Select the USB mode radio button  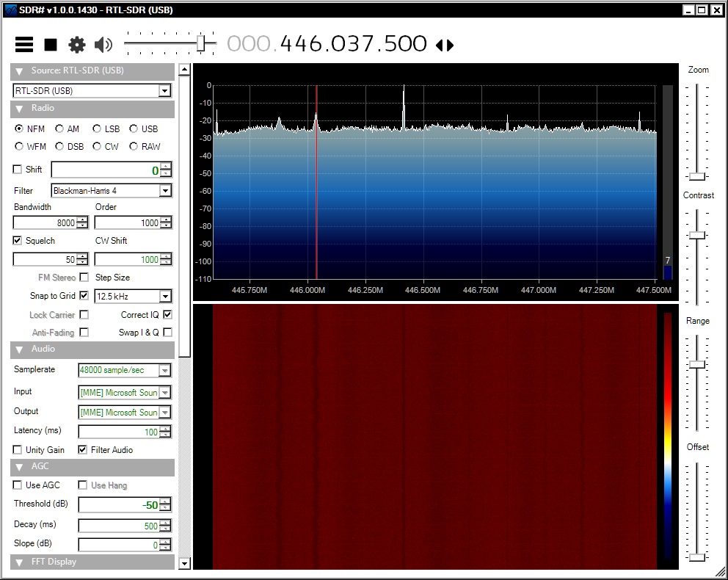click(x=134, y=128)
